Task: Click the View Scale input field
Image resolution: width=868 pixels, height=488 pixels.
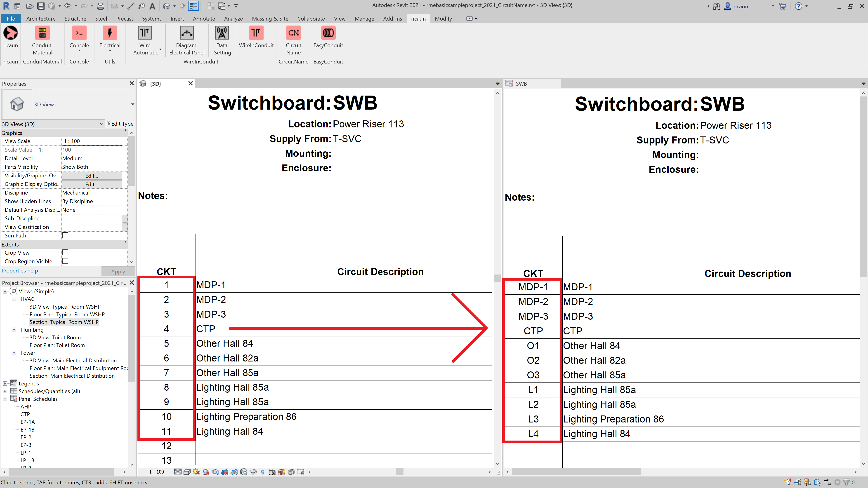Action: [x=91, y=141]
